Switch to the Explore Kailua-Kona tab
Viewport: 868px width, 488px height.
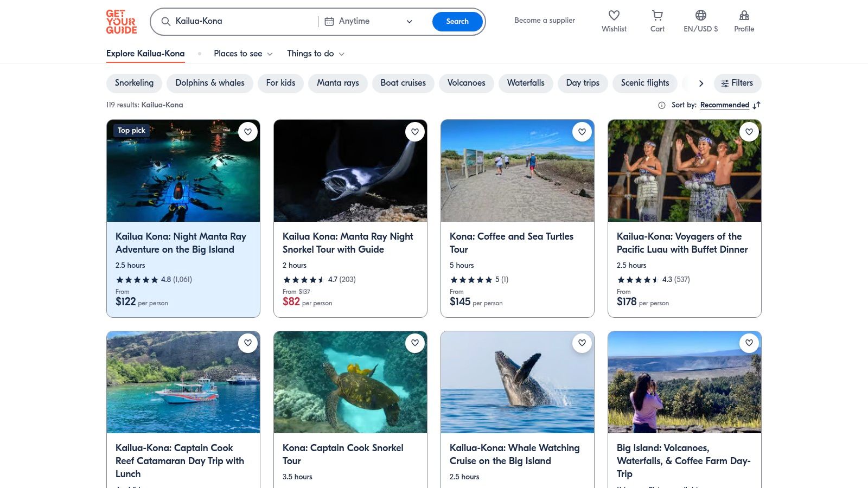pos(145,54)
